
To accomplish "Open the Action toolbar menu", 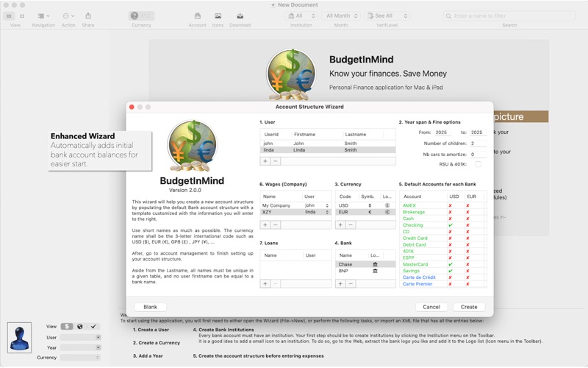I will tap(68, 15).
